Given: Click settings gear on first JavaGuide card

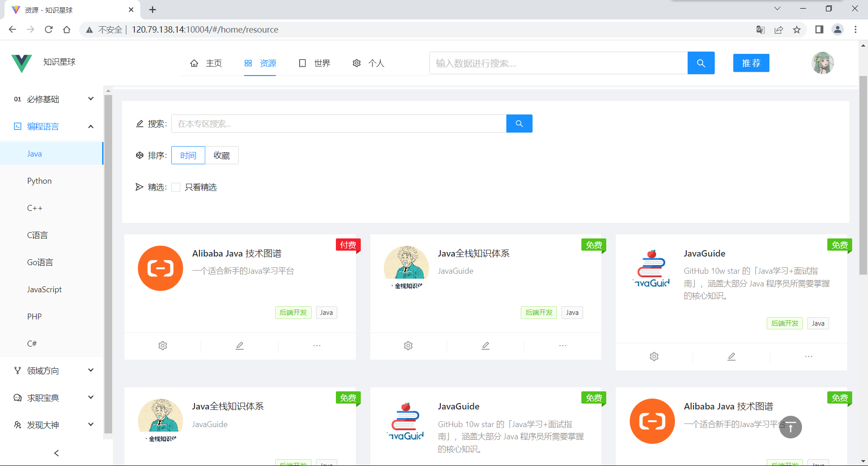Looking at the screenshot, I should (x=654, y=357).
